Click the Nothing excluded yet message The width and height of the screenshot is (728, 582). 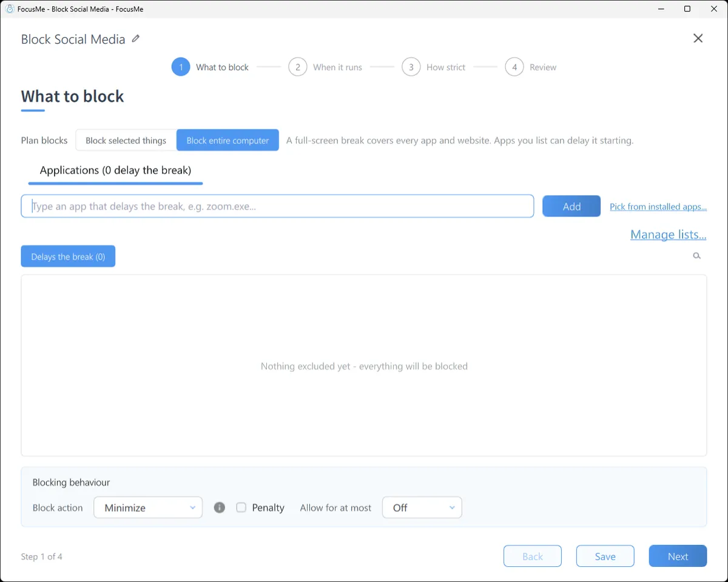click(x=364, y=366)
